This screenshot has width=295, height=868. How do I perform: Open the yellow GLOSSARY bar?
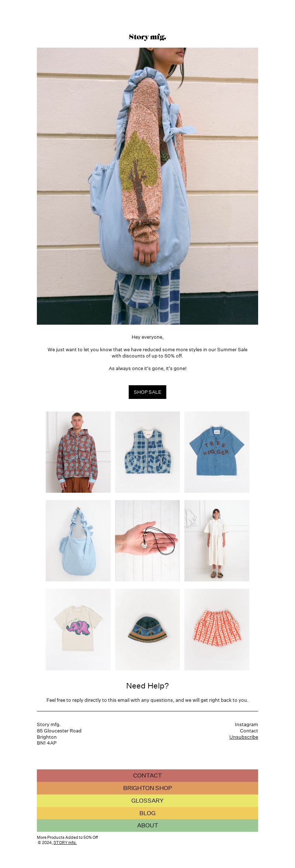coord(147,800)
